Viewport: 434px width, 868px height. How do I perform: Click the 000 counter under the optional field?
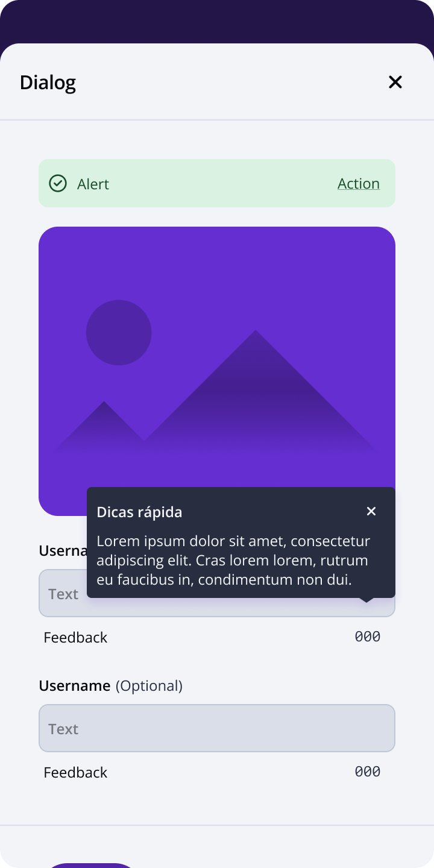367,772
